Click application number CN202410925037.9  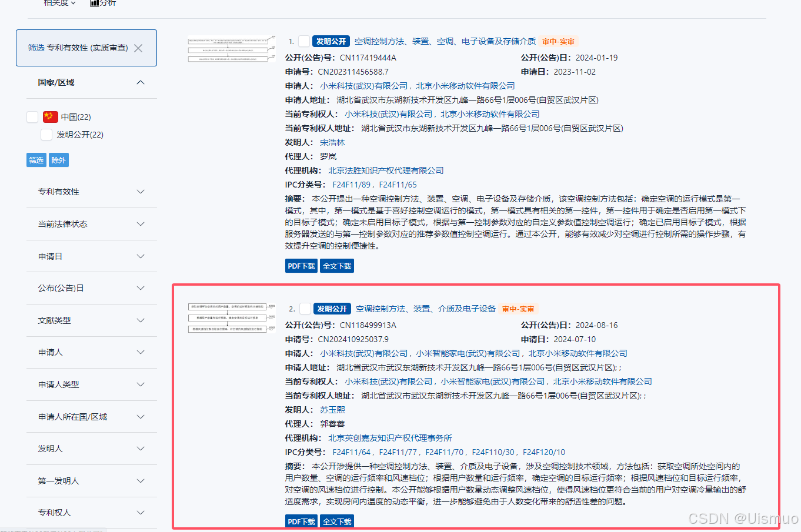(x=353, y=339)
